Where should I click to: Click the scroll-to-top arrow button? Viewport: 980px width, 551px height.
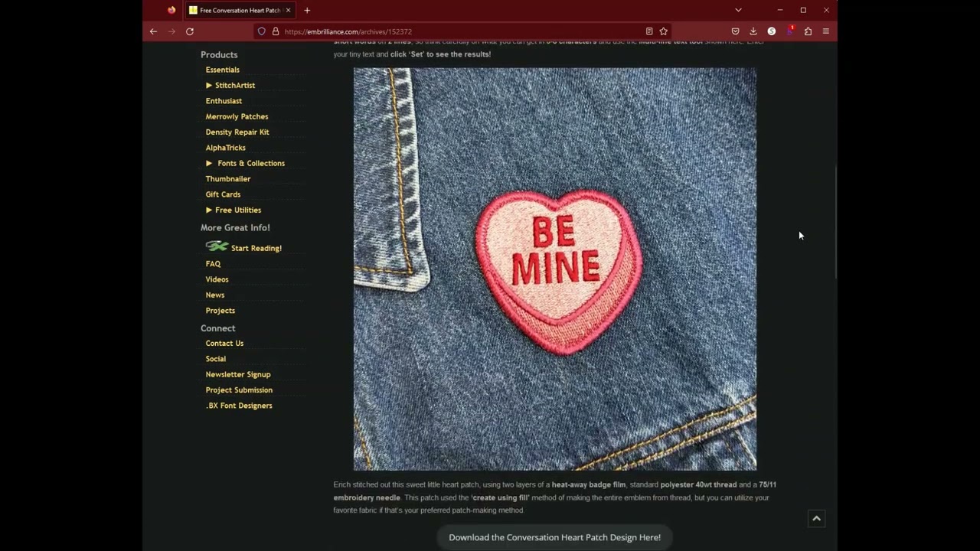point(816,519)
